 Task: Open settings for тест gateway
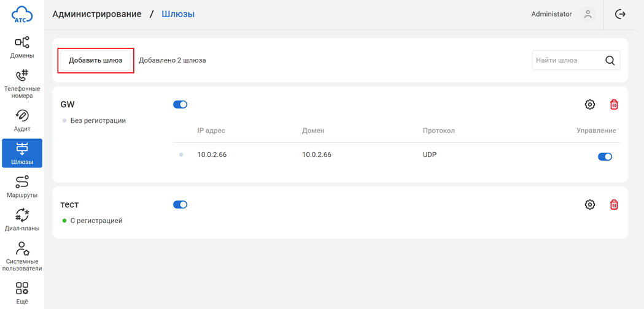coord(590,205)
